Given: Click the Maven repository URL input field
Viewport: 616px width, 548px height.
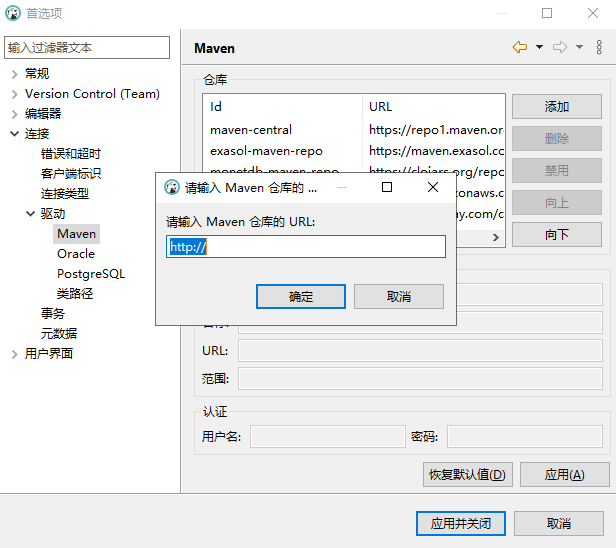Looking at the screenshot, I should click(x=306, y=247).
